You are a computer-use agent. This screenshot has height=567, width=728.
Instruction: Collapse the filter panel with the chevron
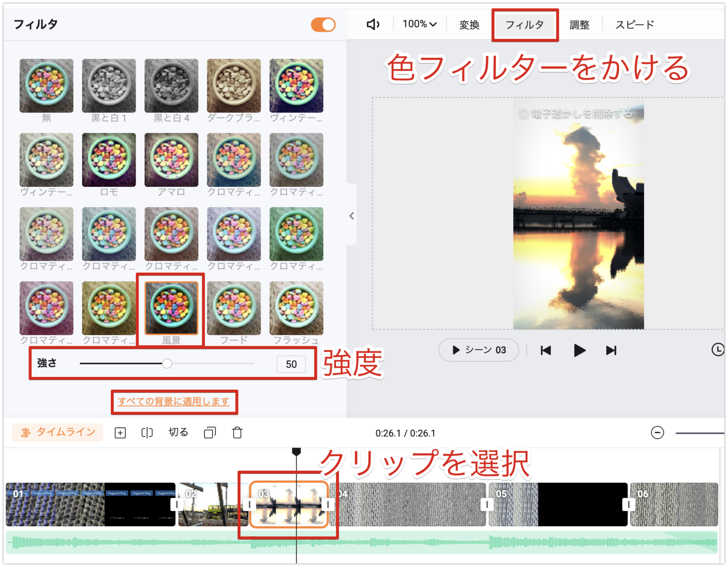click(x=352, y=216)
